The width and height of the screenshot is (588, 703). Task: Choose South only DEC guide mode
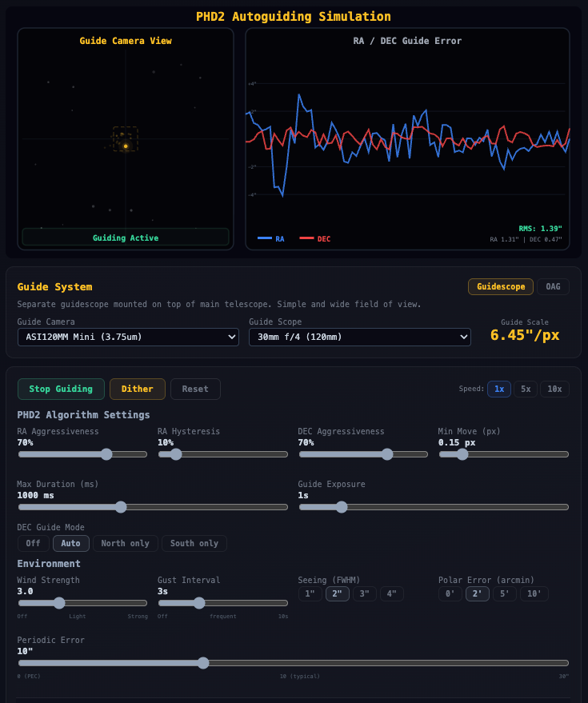pyautogui.click(x=194, y=543)
